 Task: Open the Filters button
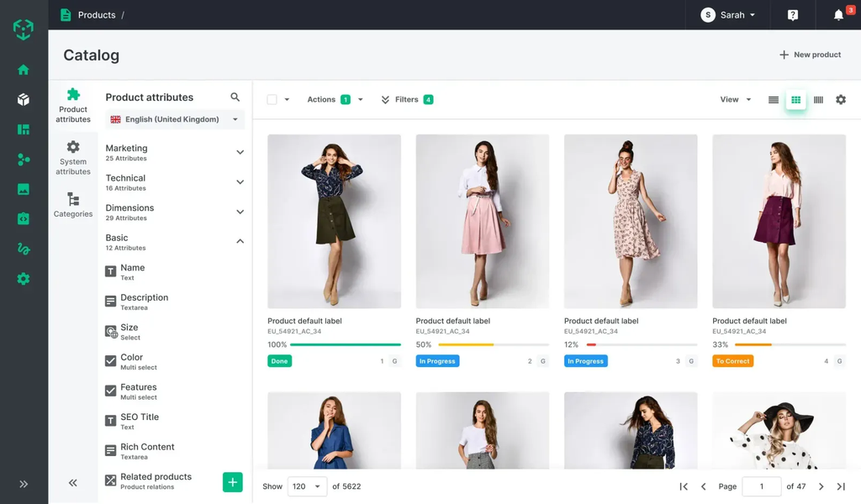pos(407,100)
